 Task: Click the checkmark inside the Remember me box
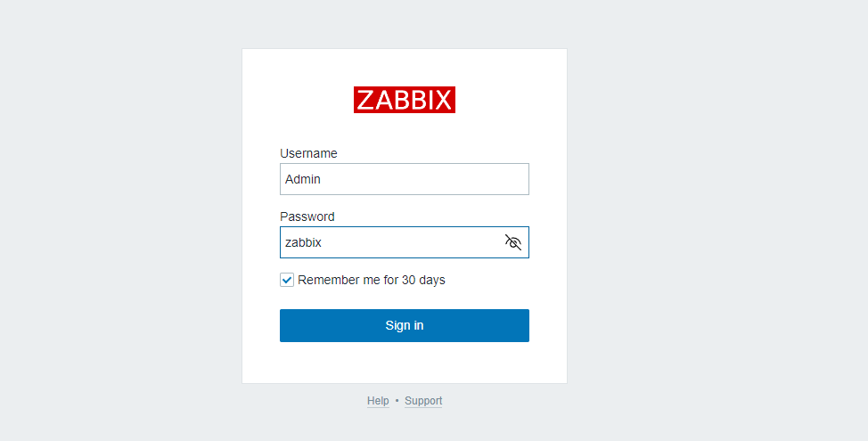[x=287, y=280]
